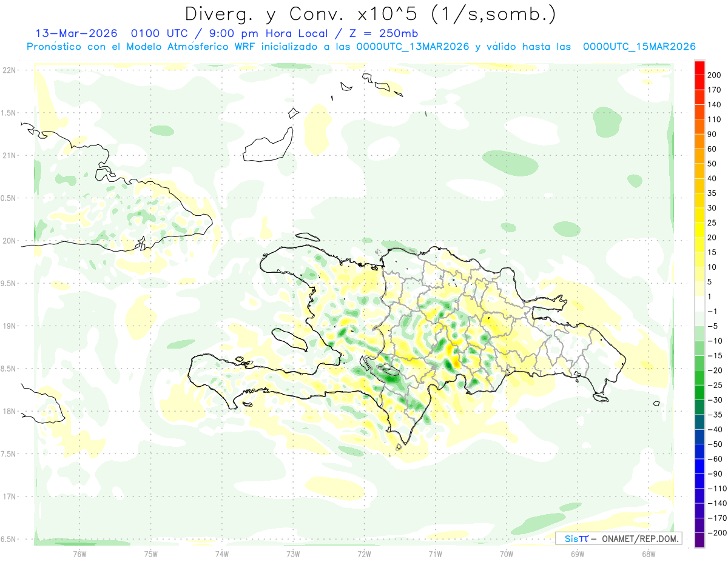Pick the pale yellow swatch between 1 and 5
Screen dimensions: 728x562
(x=699, y=289)
